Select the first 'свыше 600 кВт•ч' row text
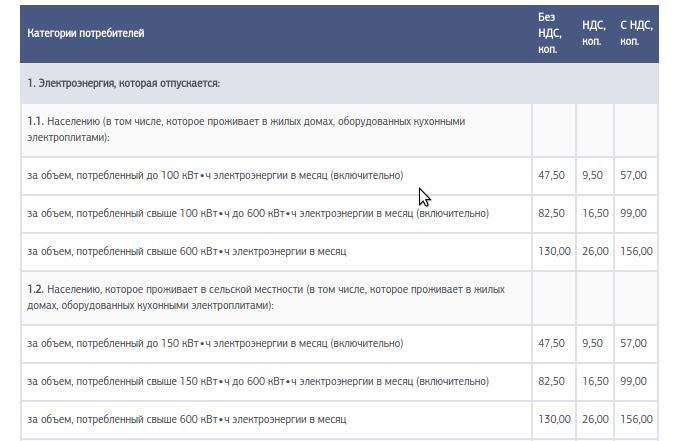 point(187,251)
